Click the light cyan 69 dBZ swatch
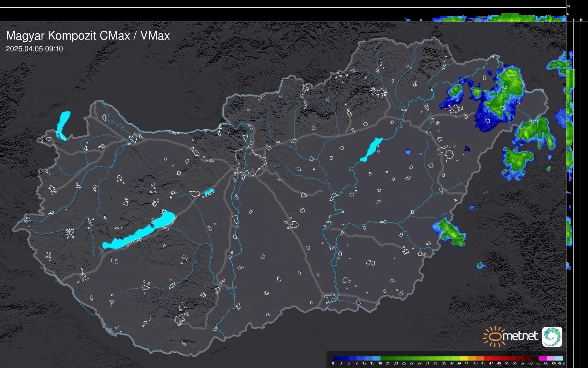This screenshot has height=368, width=588. 559,358
